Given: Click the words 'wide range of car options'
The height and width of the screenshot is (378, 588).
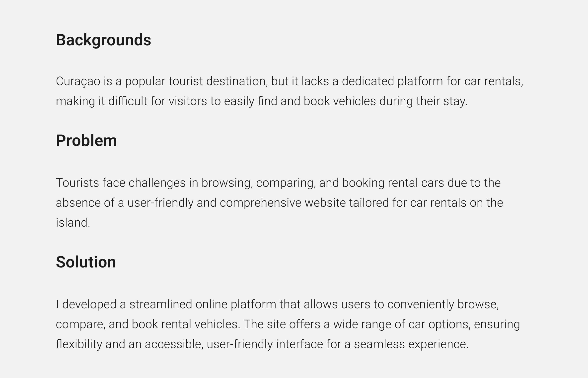Looking at the screenshot, I should pos(402,325).
